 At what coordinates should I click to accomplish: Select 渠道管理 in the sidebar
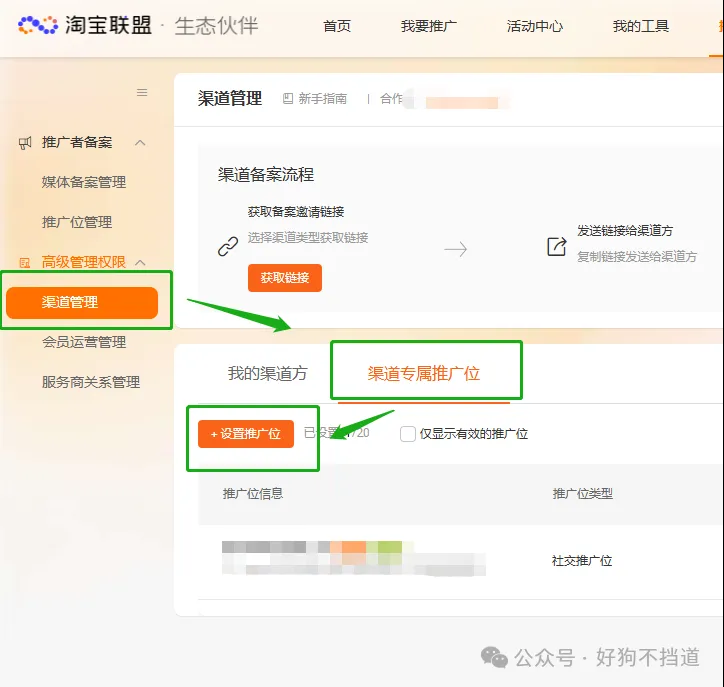(x=82, y=302)
